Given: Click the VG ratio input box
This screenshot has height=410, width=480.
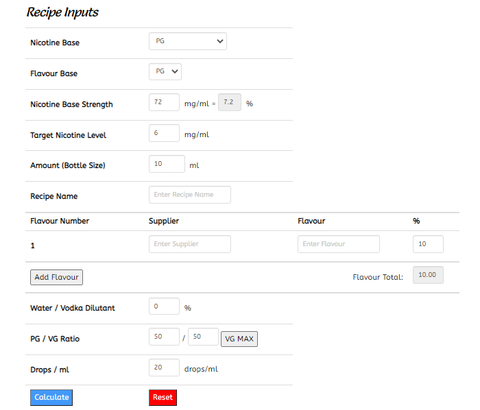Looking at the screenshot, I should coord(203,337).
